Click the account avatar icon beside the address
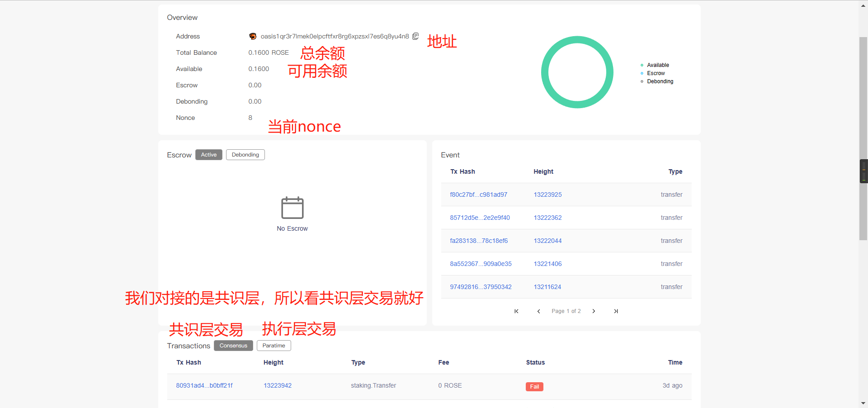 coord(252,36)
